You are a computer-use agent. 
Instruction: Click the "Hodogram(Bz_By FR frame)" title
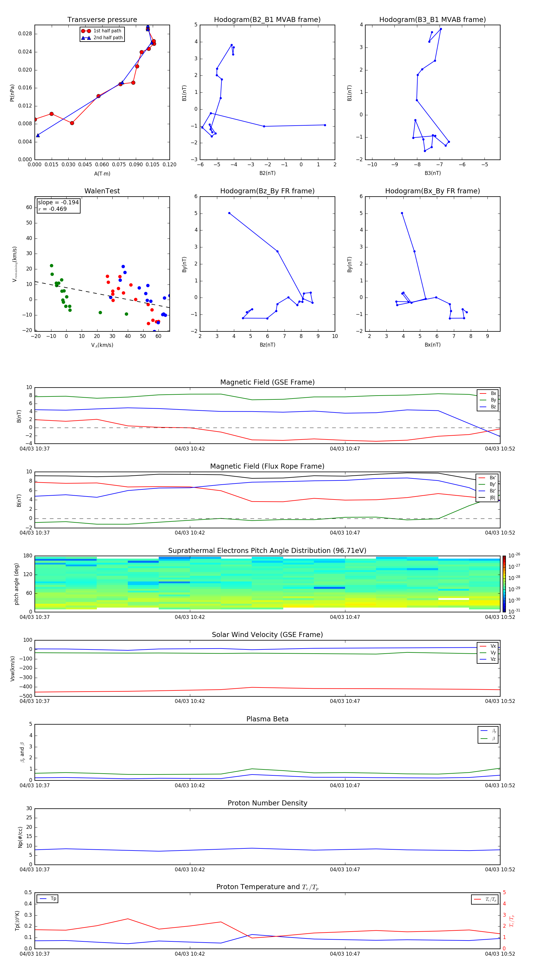[x=267, y=191]
